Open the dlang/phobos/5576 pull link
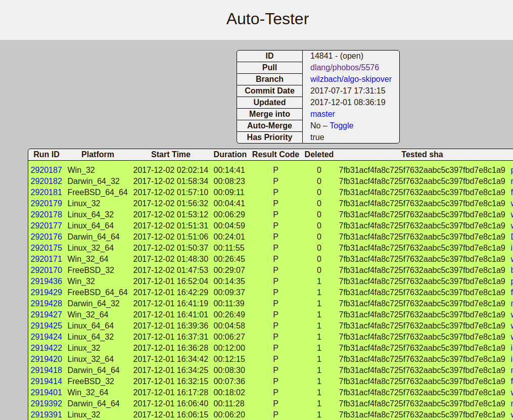Viewport: 513px width, 420px height. coord(345,67)
